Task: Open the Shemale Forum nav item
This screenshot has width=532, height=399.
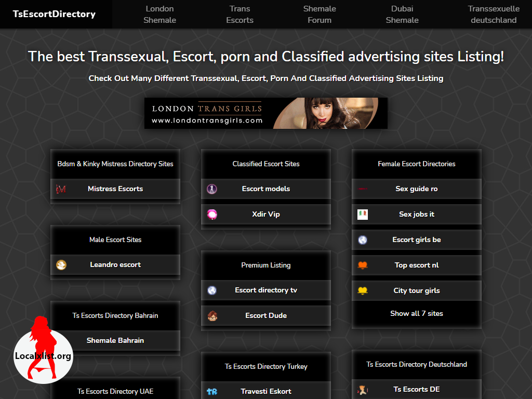Action: (320, 14)
